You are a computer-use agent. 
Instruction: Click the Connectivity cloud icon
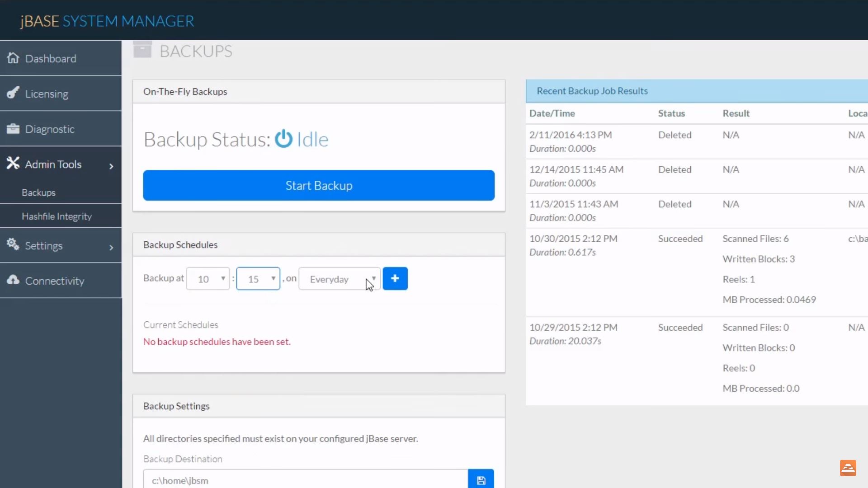point(13,280)
